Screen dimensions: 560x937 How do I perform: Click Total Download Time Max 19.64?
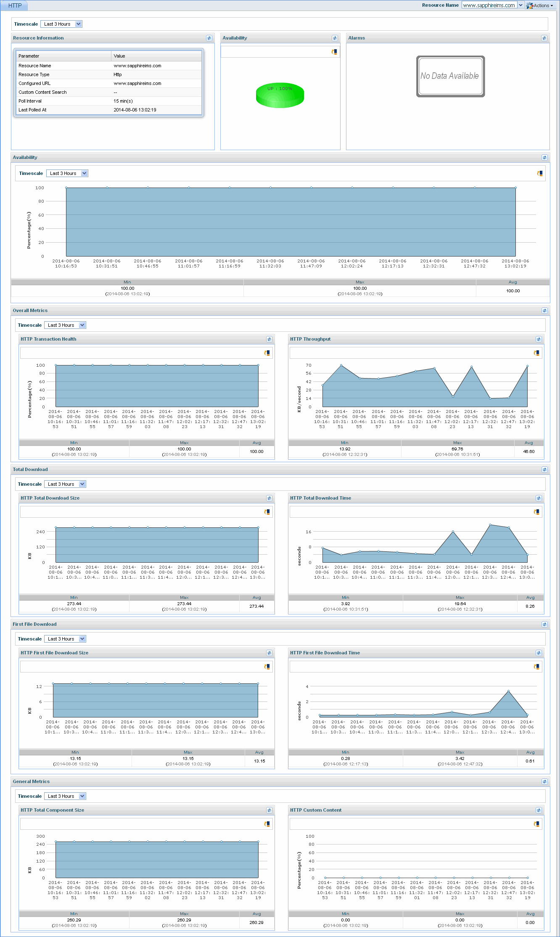point(460,603)
